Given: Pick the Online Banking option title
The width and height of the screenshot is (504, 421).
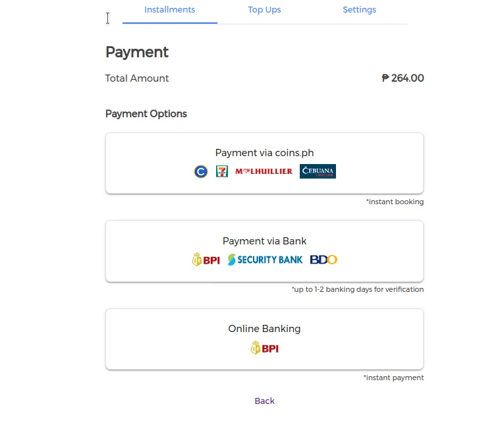Looking at the screenshot, I should point(265,329).
